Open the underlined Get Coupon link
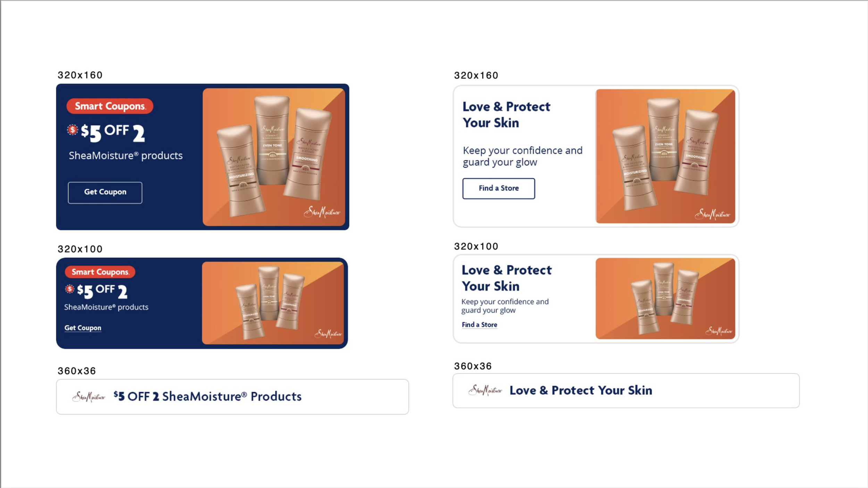This screenshot has width=868, height=488. [83, 328]
